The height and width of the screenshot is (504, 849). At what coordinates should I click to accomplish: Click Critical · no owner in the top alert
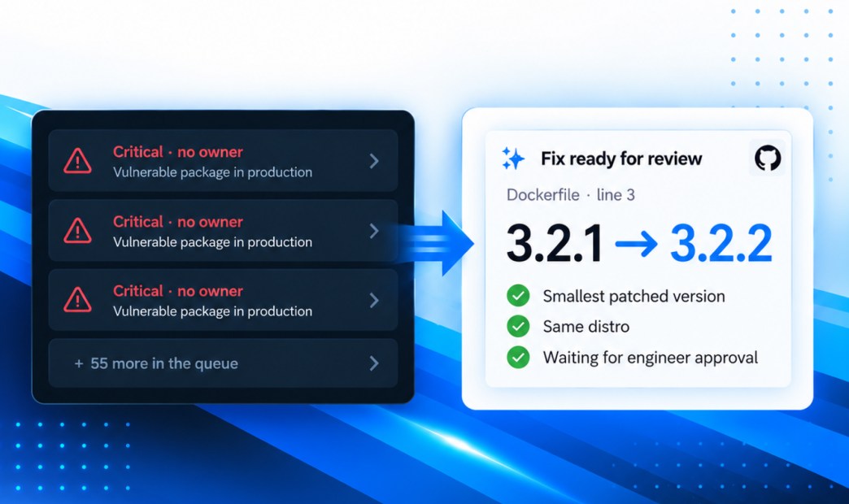tap(177, 152)
